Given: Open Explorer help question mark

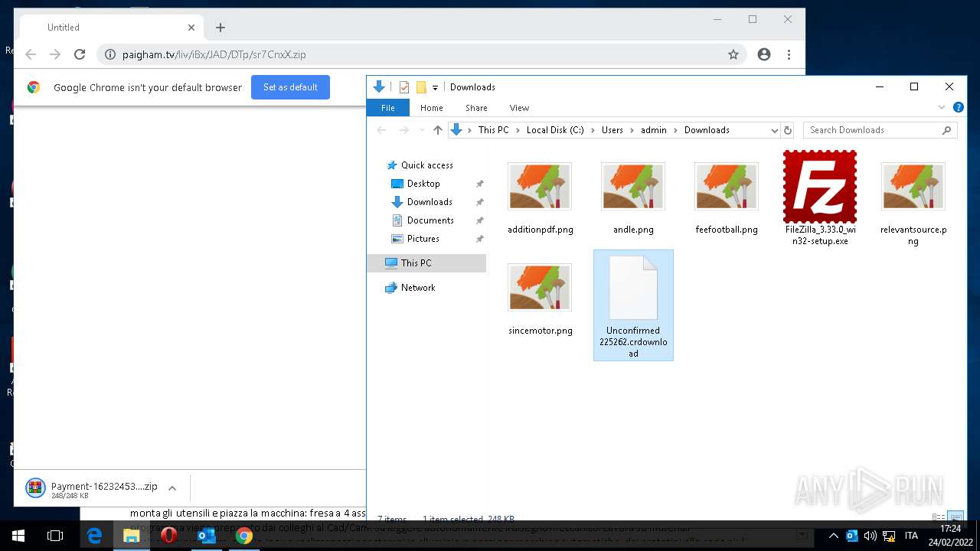Looking at the screenshot, I should tap(959, 108).
